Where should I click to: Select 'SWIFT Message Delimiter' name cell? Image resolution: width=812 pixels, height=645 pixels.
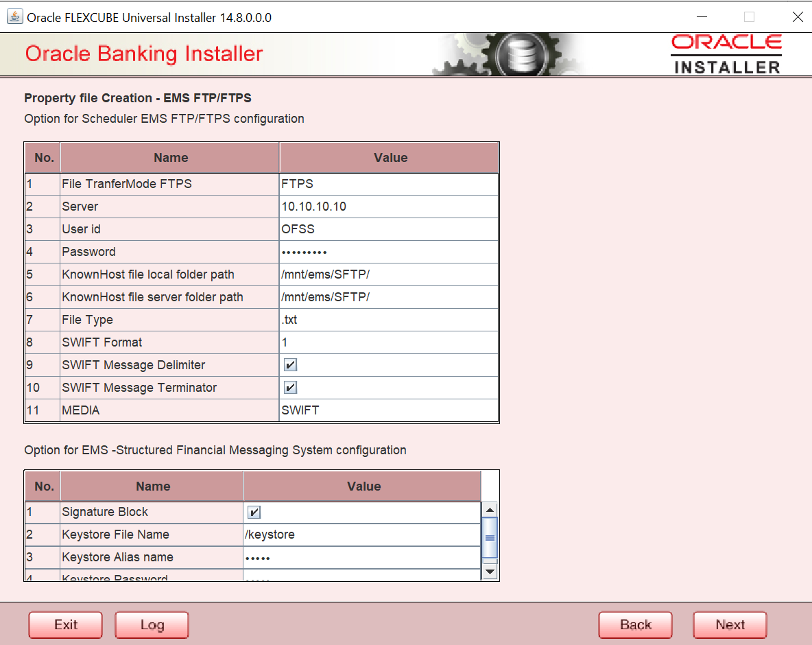tap(169, 365)
